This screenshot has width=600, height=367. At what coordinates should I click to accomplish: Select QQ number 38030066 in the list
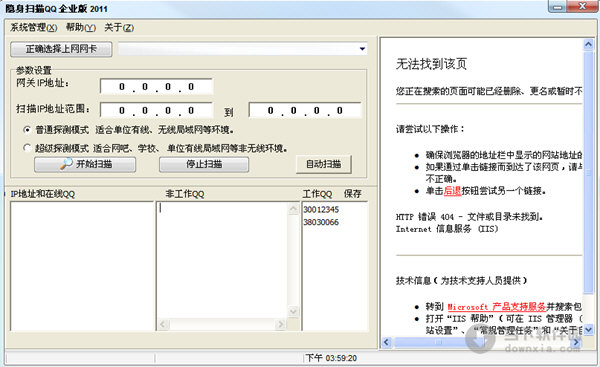pos(321,222)
